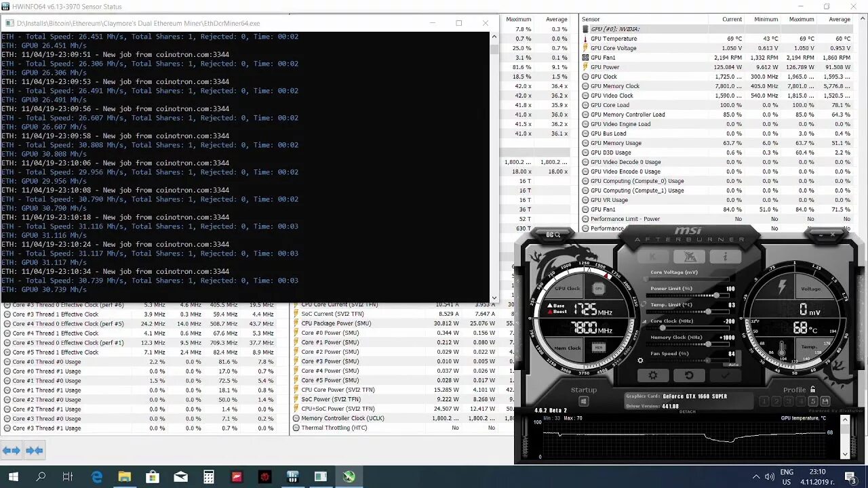
Task: Select Afterburner profile slot 5
Action: 813,401
